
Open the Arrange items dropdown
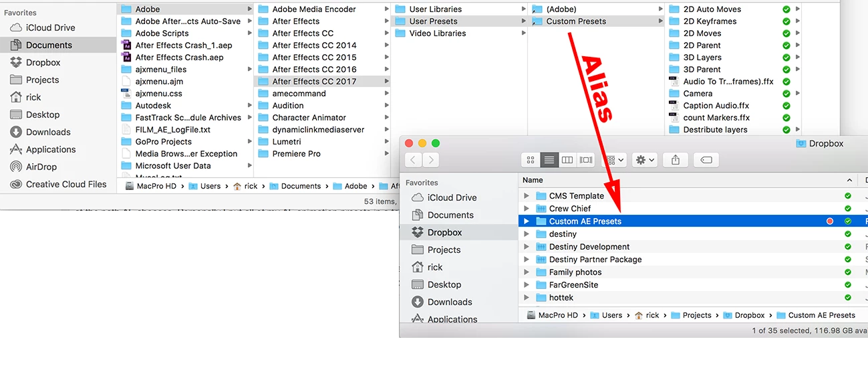click(x=614, y=160)
